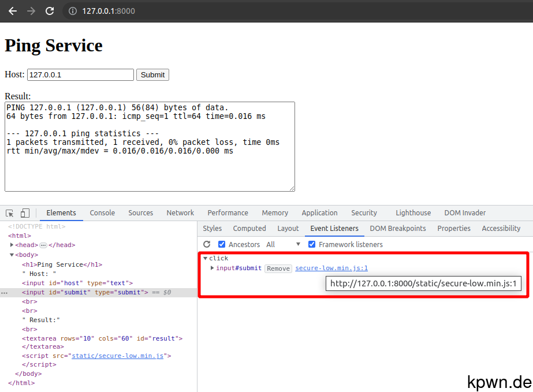Disable the Framework listeners checkbox
533x392 pixels.
tap(312, 244)
